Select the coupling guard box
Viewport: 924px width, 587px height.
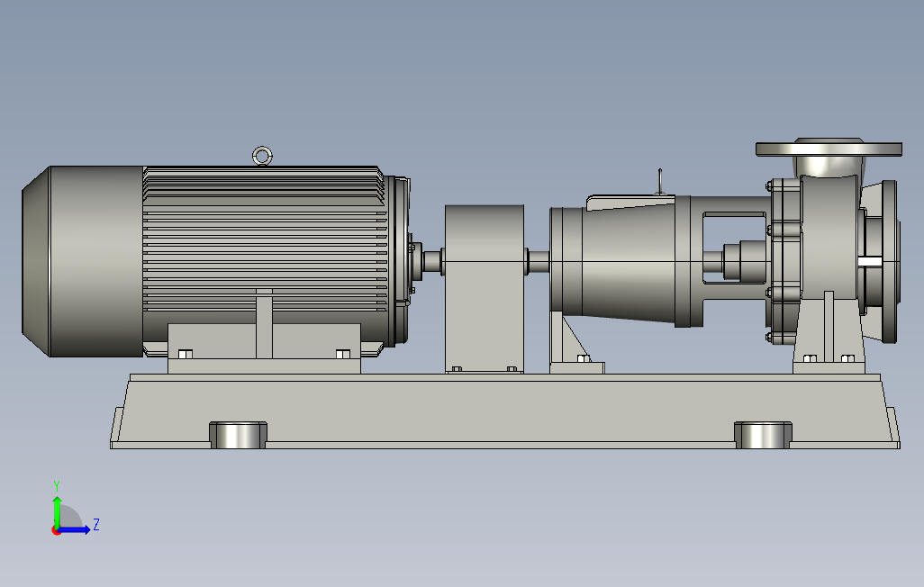point(485,289)
